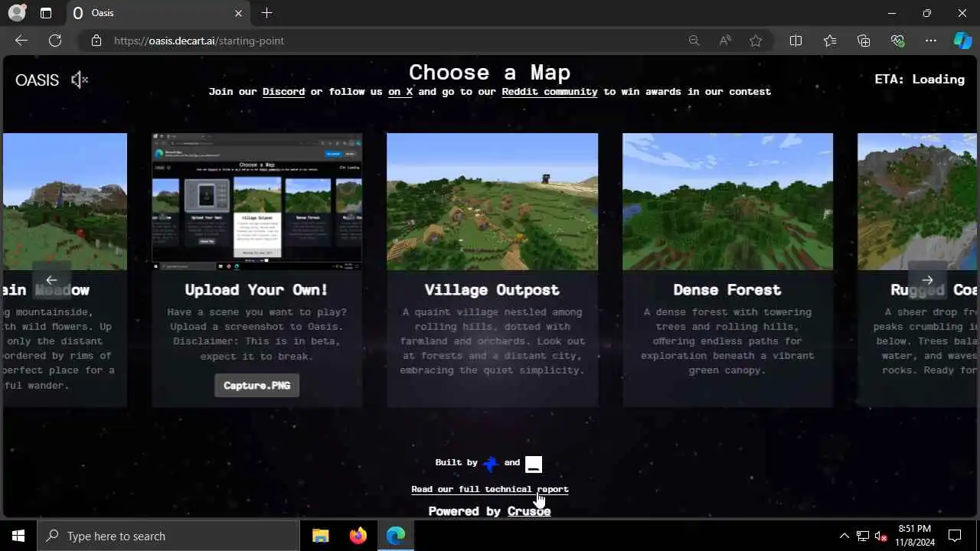Open Microsoft Edge from taskbar
Image resolution: width=980 pixels, height=551 pixels.
click(x=396, y=536)
